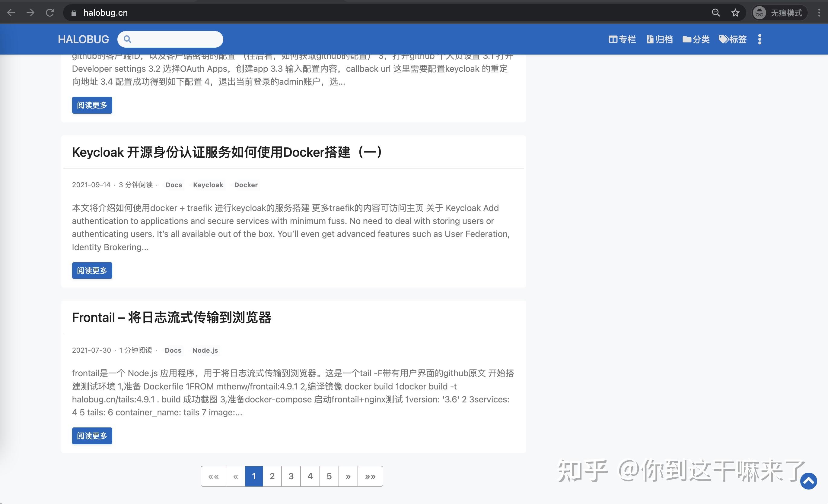Open the site's vertical three-dot menu in navbar
Image resolution: width=828 pixels, height=504 pixels.
(760, 39)
